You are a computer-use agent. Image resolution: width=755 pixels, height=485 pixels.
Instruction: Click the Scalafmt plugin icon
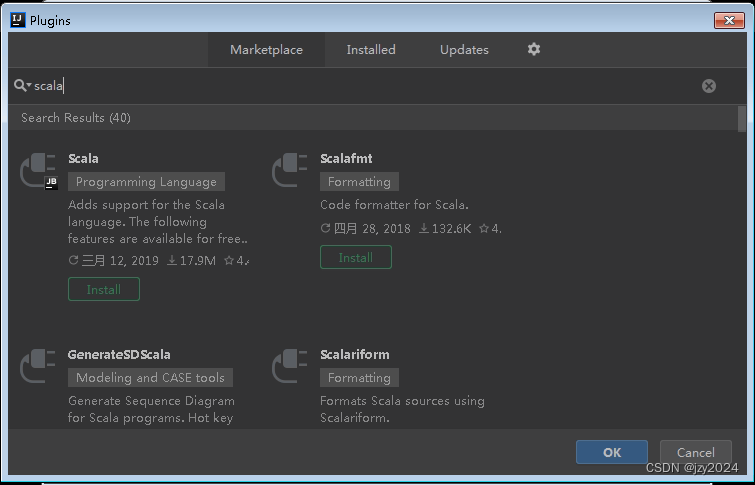tap(290, 170)
